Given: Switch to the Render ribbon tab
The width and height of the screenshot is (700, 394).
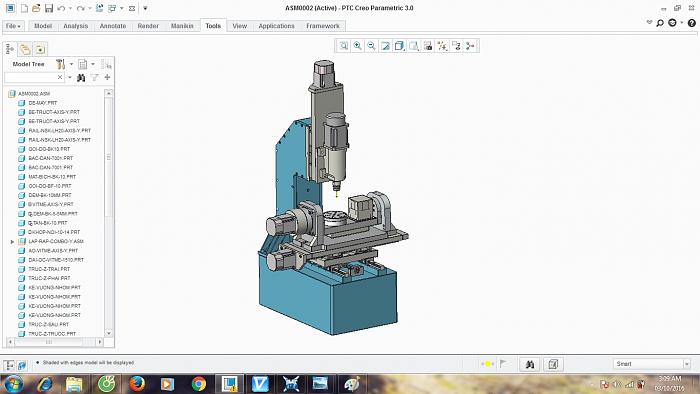Looking at the screenshot, I should coord(148,26).
